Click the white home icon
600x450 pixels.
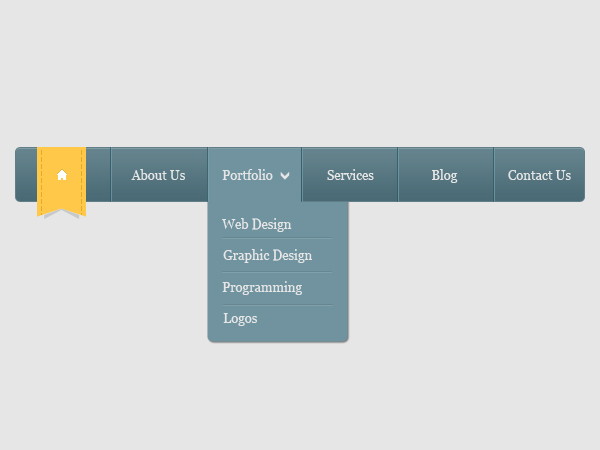pyautogui.click(x=62, y=175)
